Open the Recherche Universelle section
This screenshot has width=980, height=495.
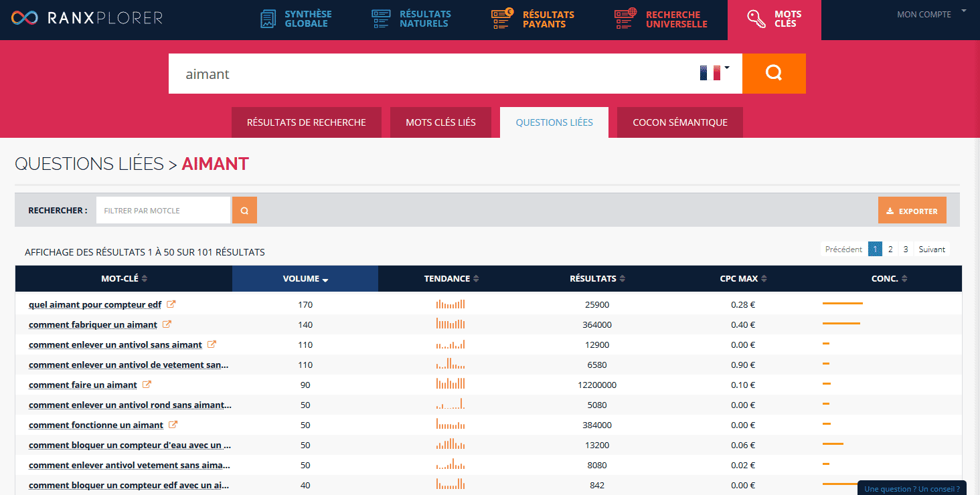pos(661,19)
